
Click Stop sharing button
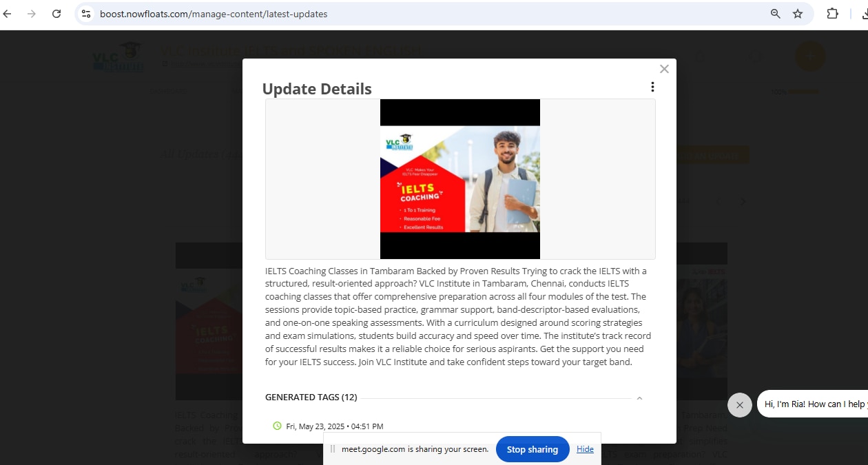click(533, 449)
